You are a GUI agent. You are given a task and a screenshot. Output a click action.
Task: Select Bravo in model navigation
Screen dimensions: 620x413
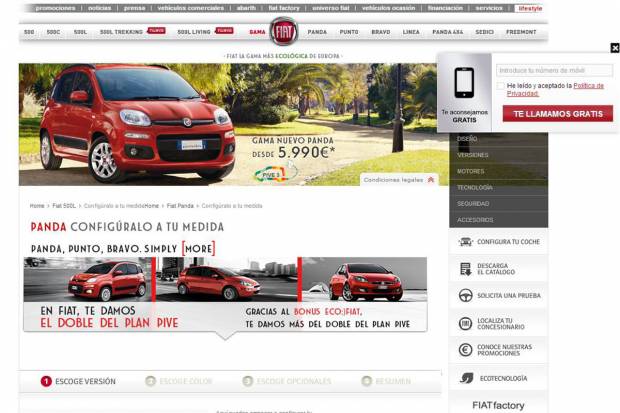[381, 32]
